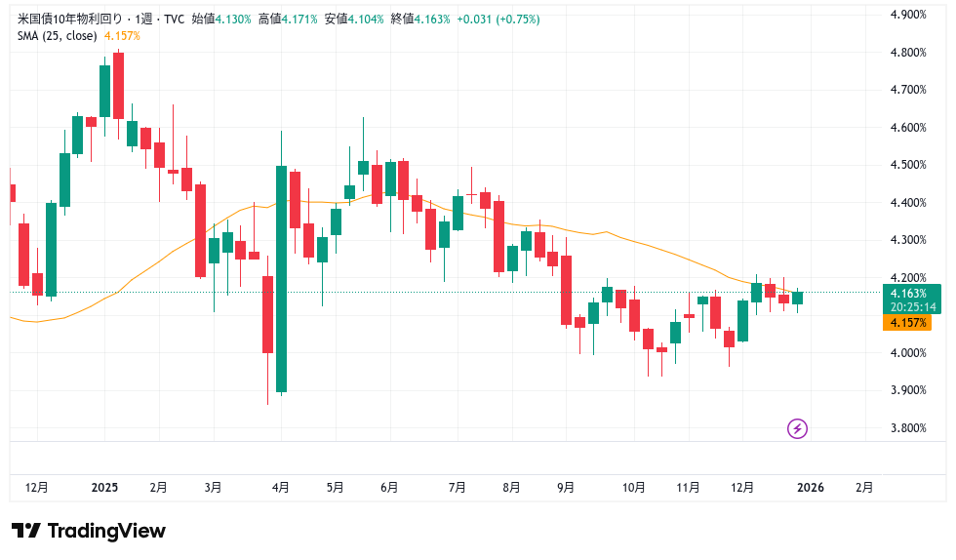956x560 pixels.
Task: Click the +0.031 (+0.75%) change value
Action: pyautogui.click(x=498, y=19)
